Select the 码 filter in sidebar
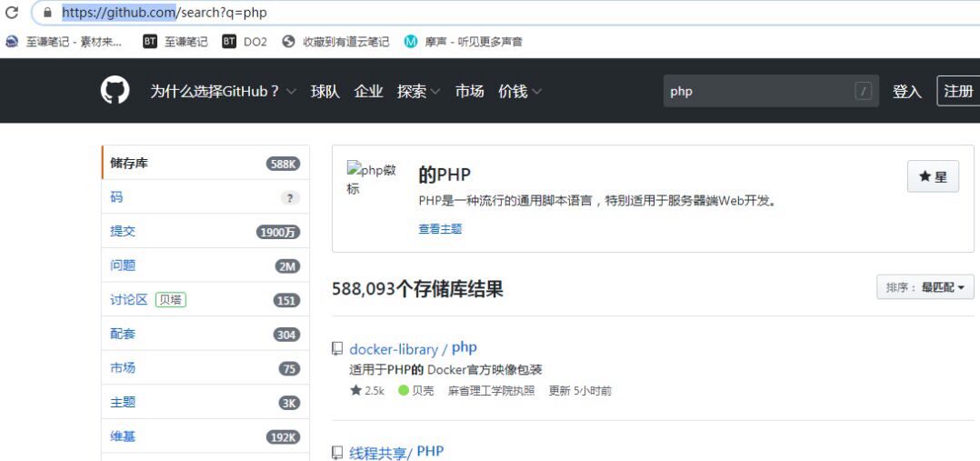The image size is (980, 461). click(x=205, y=197)
